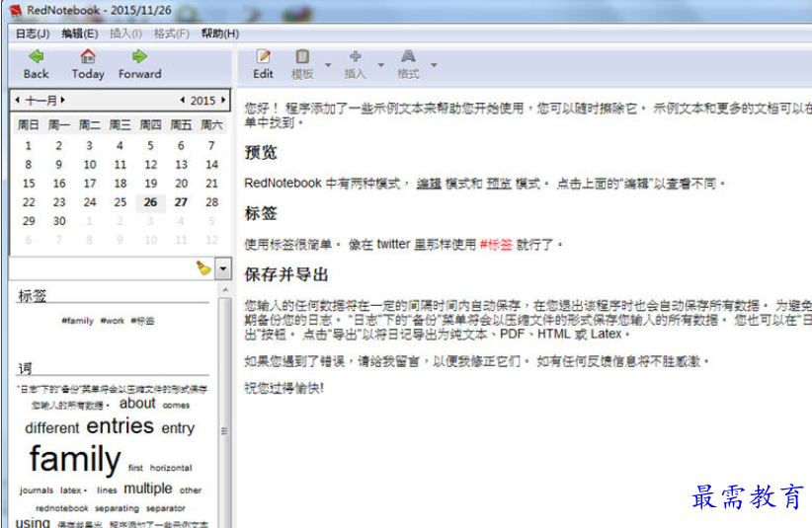Viewport: 812px width, 528px height.
Task: Click the word 'entry' in word cloud
Action: pyautogui.click(x=178, y=428)
